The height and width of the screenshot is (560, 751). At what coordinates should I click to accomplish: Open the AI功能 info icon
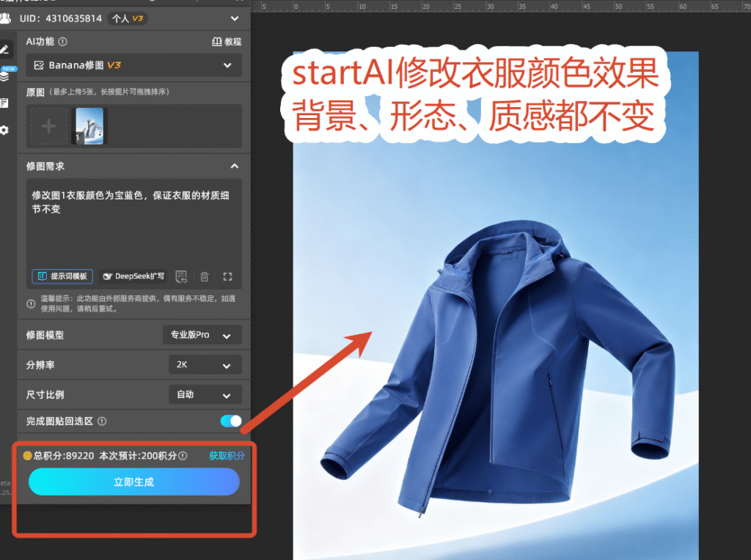(63, 42)
